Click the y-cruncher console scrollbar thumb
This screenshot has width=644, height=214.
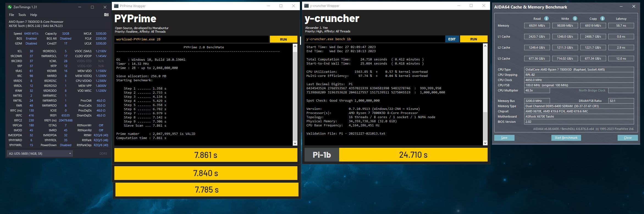(485, 126)
